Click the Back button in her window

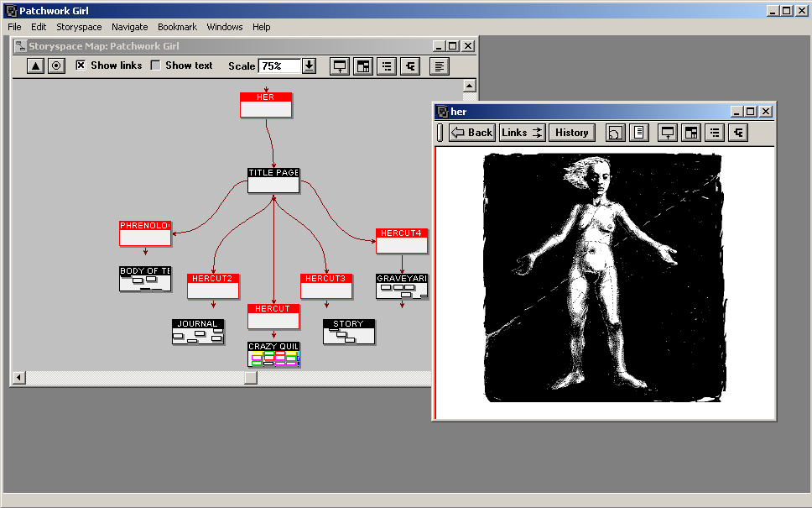472,133
